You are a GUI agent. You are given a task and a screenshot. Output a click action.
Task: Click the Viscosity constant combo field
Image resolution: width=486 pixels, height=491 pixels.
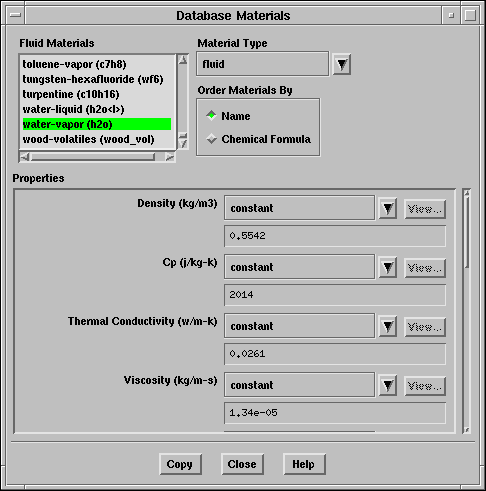[x=299, y=385]
